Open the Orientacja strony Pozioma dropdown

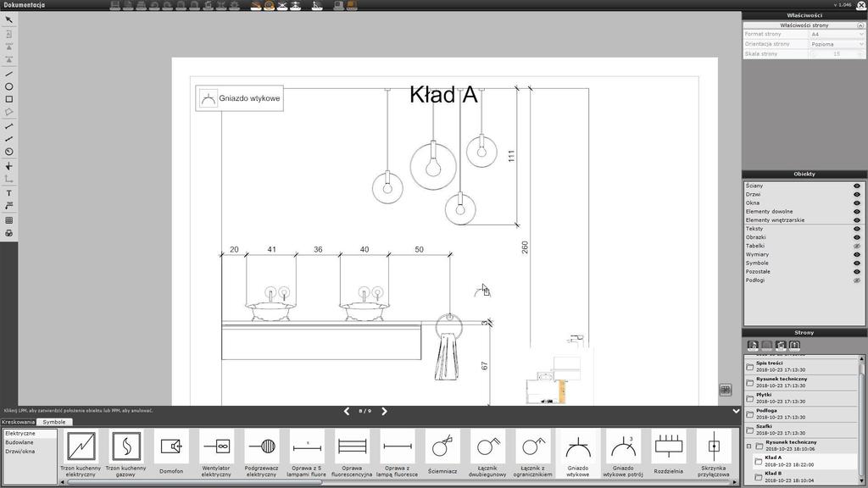[837, 44]
